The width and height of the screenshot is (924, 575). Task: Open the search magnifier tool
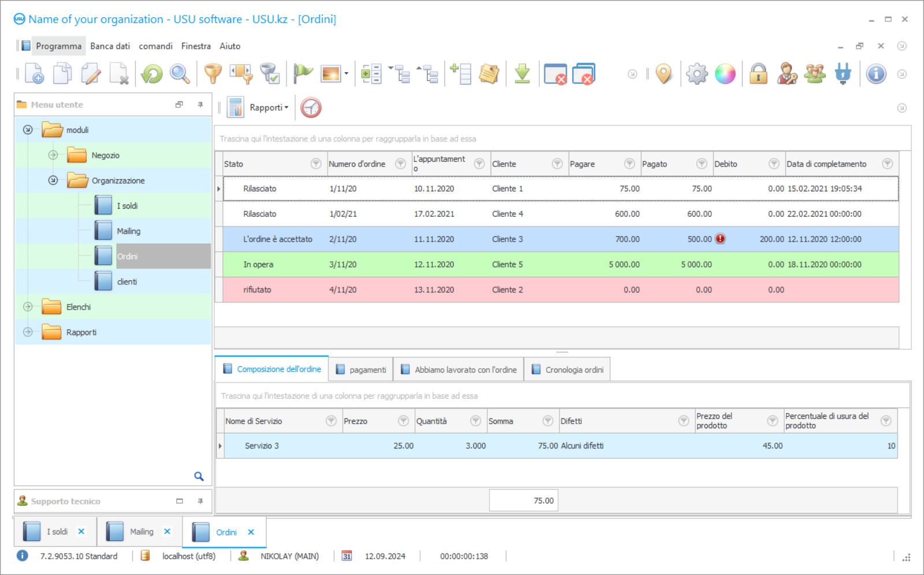[180, 74]
